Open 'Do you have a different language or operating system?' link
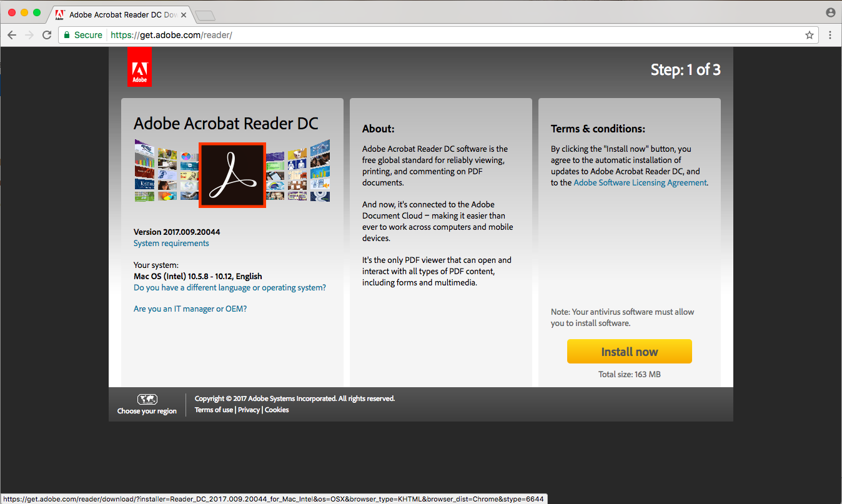 (230, 288)
